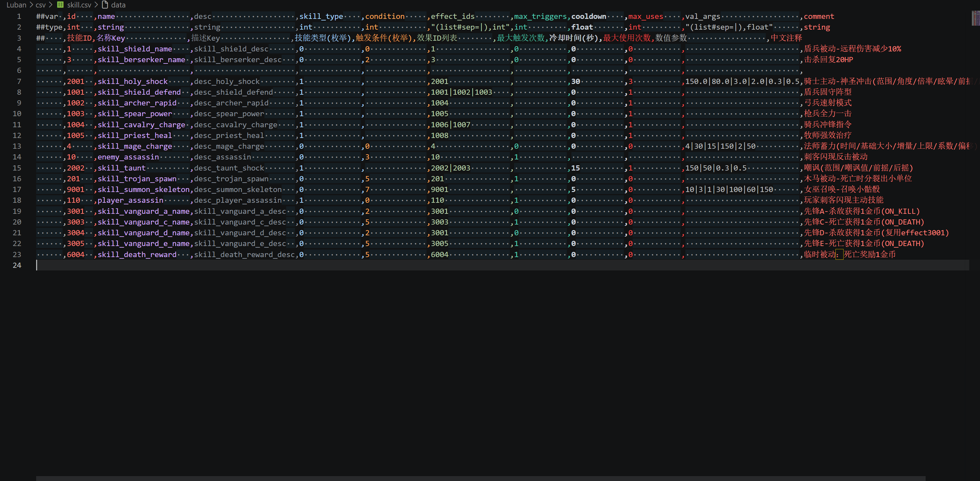
Task: Click cooldown value '30' on line 7
Action: tap(576, 81)
